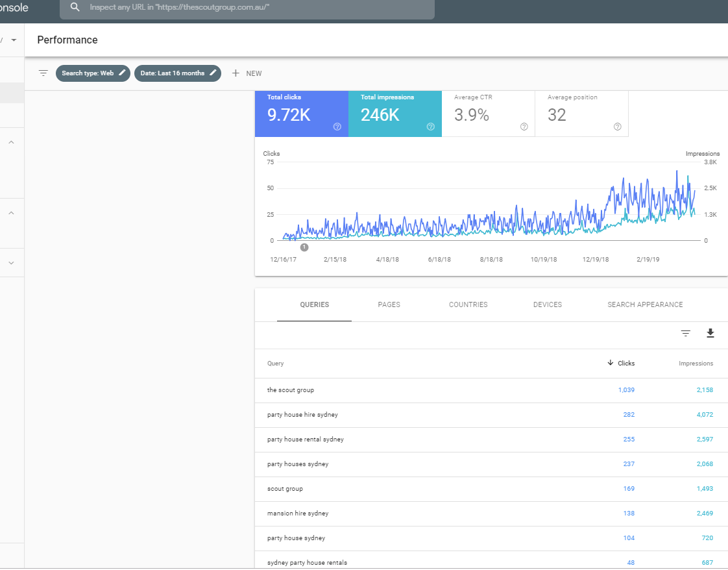The height and width of the screenshot is (570, 728).
Task: Click the 104 clicks value
Action: point(629,538)
